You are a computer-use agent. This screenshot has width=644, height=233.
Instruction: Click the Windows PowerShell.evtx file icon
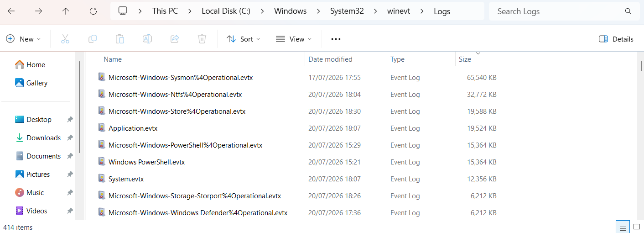click(x=102, y=162)
